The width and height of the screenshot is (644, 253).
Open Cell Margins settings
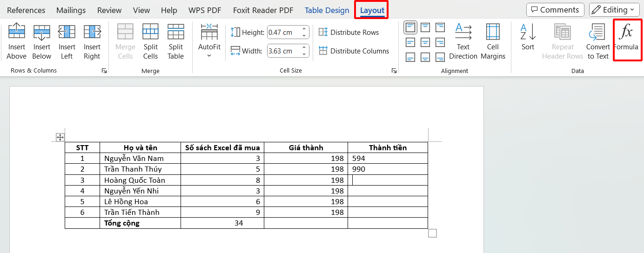[x=493, y=42]
